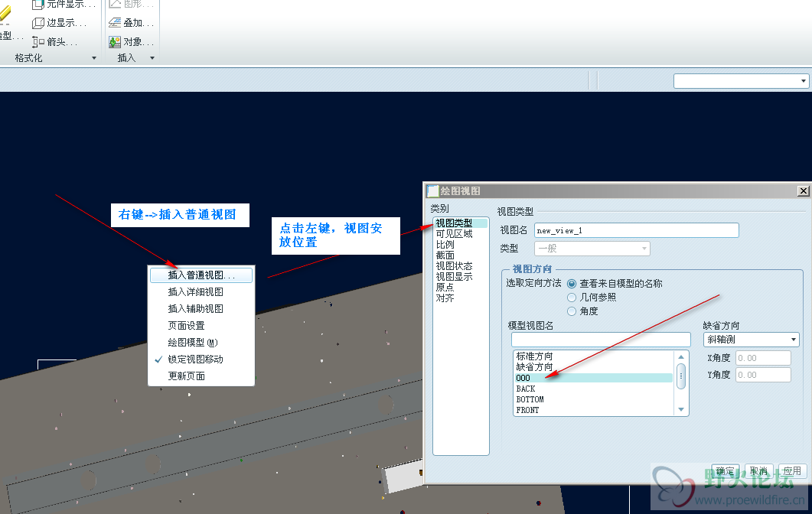The image size is (812, 514).
Task: Expand the 插入 group dropdown arrow
Action: (152, 58)
